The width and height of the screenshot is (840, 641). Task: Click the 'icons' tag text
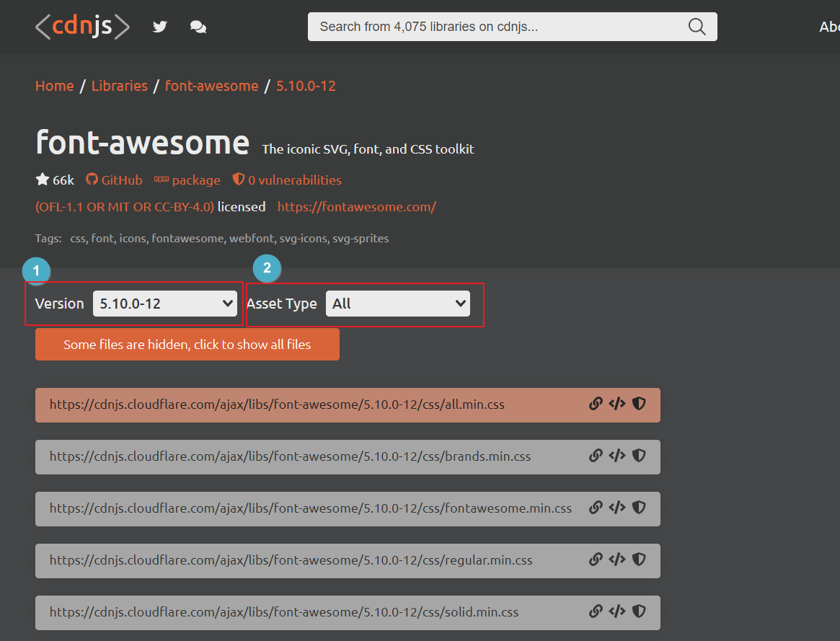click(x=133, y=238)
